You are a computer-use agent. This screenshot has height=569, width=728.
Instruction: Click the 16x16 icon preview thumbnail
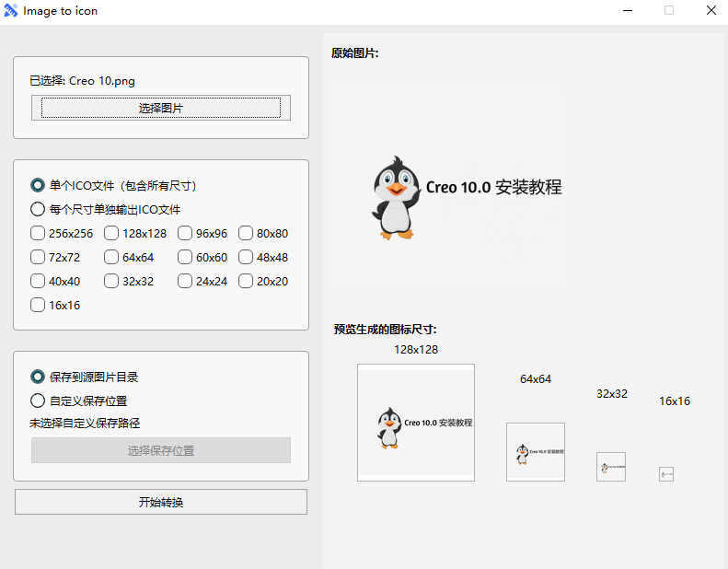coord(666,474)
